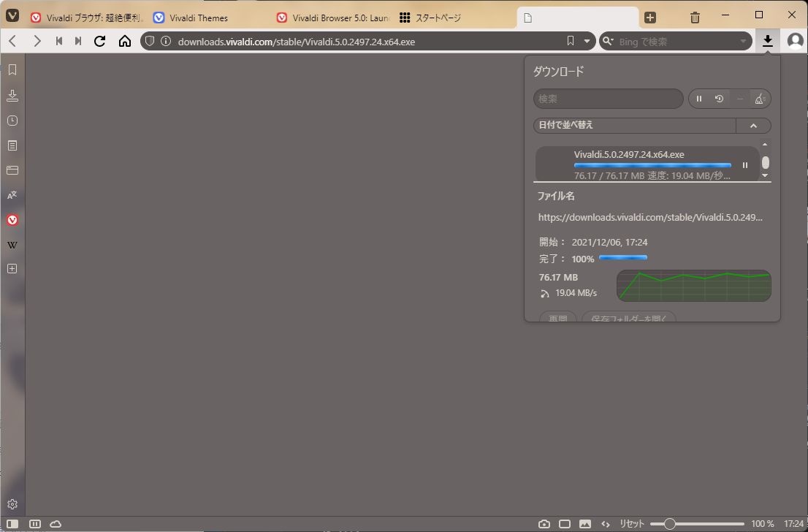The width and height of the screenshot is (808, 532).
Task: Show site info in address bar
Action: point(165,41)
